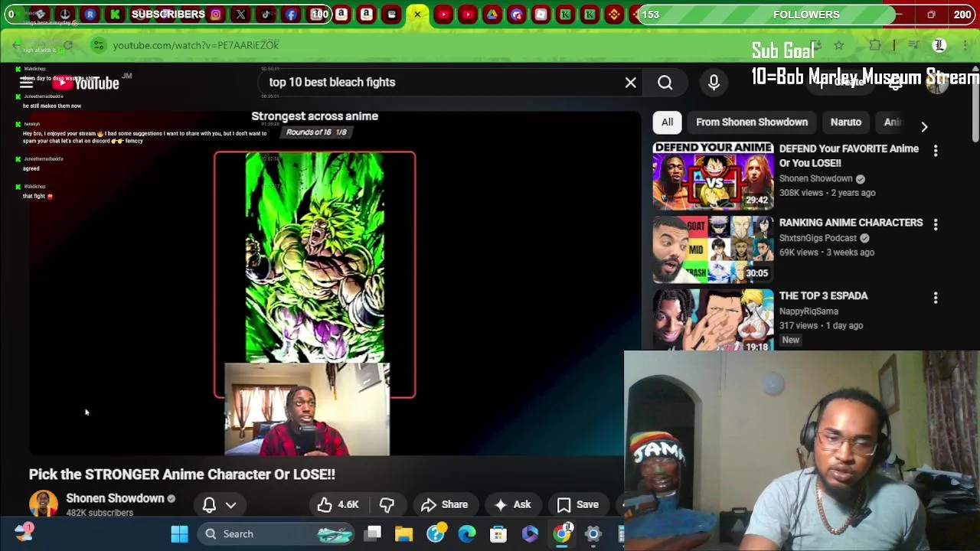
Task: Open Microsoft Store from the taskbar
Action: click(x=498, y=533)
